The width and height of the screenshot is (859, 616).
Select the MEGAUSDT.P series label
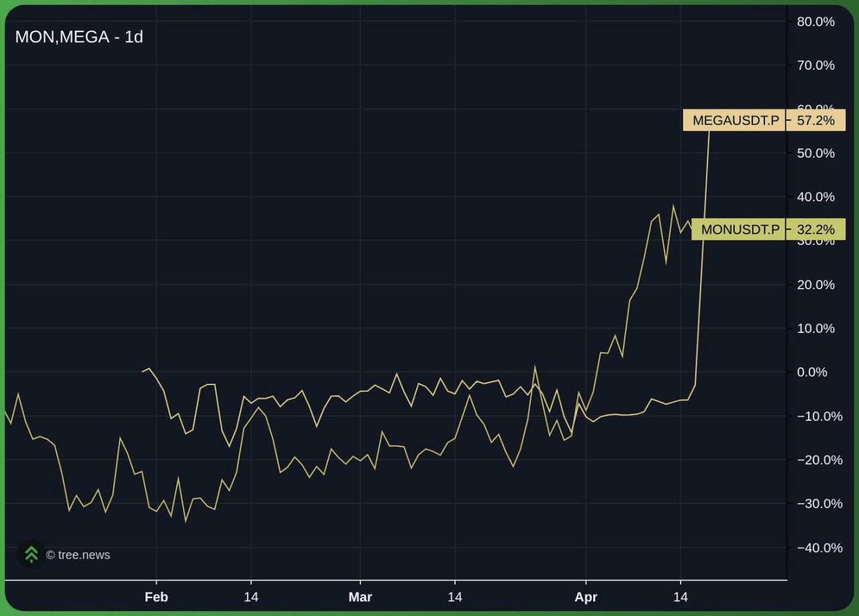(736, 121)
